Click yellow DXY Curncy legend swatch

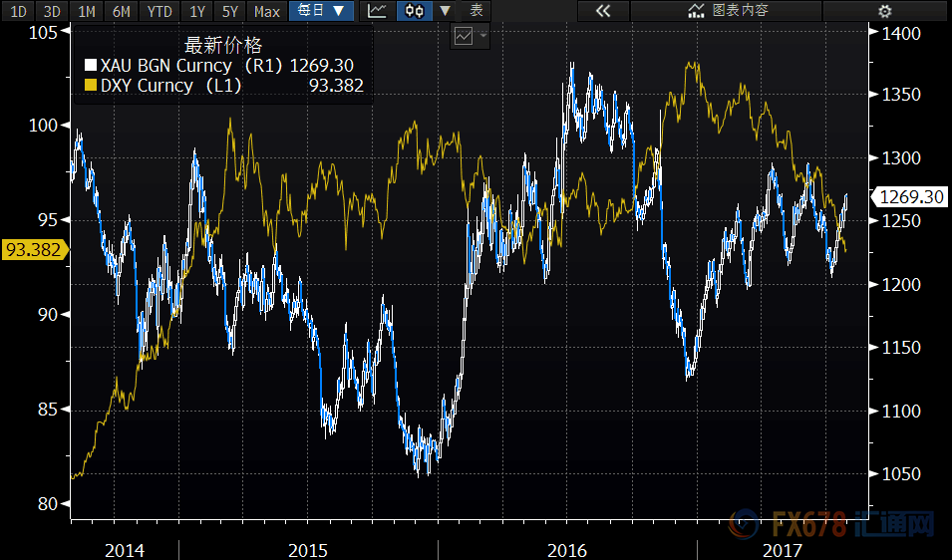pyautogui.click(x=91, y=86)
